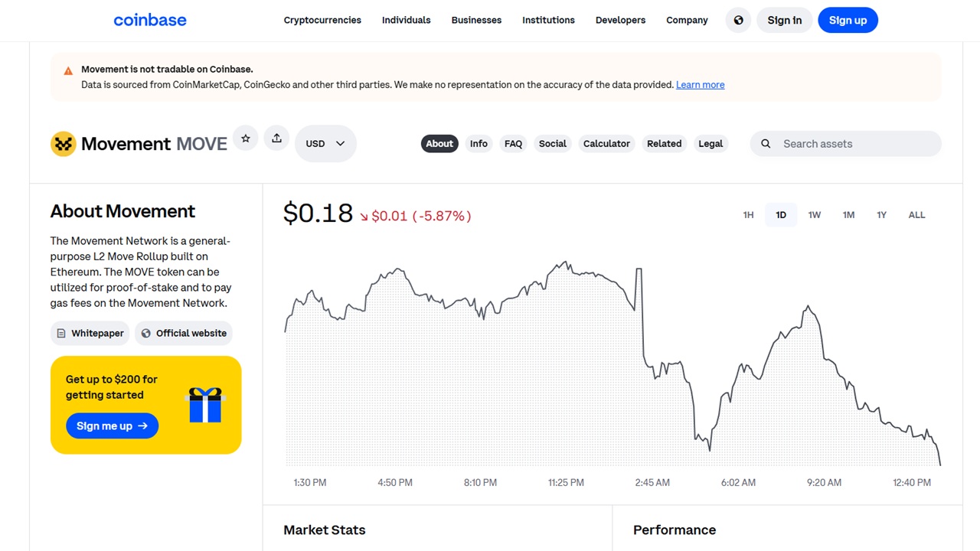
Task: Jump to the FAQ section
Action: point(513,143)
